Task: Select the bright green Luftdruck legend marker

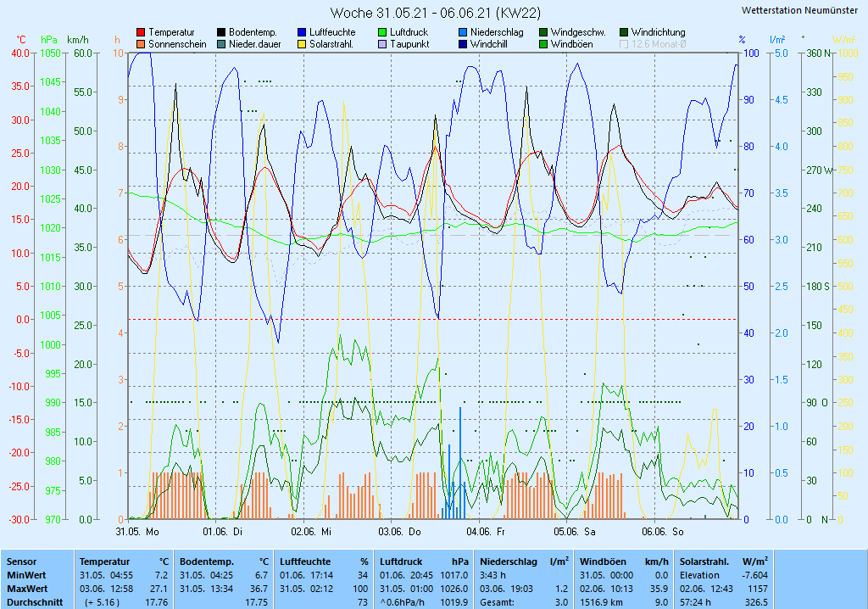Action: (382, 32)
